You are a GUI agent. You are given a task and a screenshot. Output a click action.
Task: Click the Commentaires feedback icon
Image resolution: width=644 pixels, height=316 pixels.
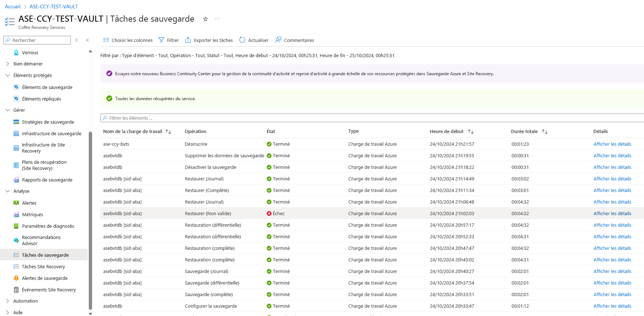(x=278, y=40)
